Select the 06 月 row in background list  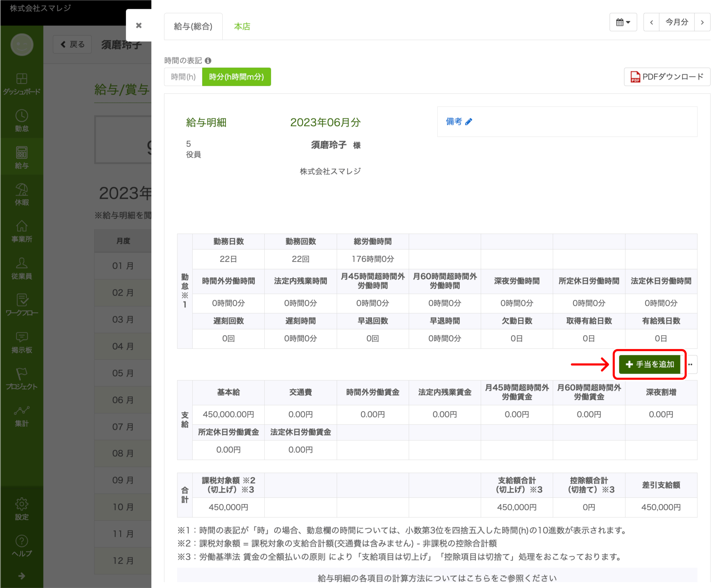pos(123,400)
